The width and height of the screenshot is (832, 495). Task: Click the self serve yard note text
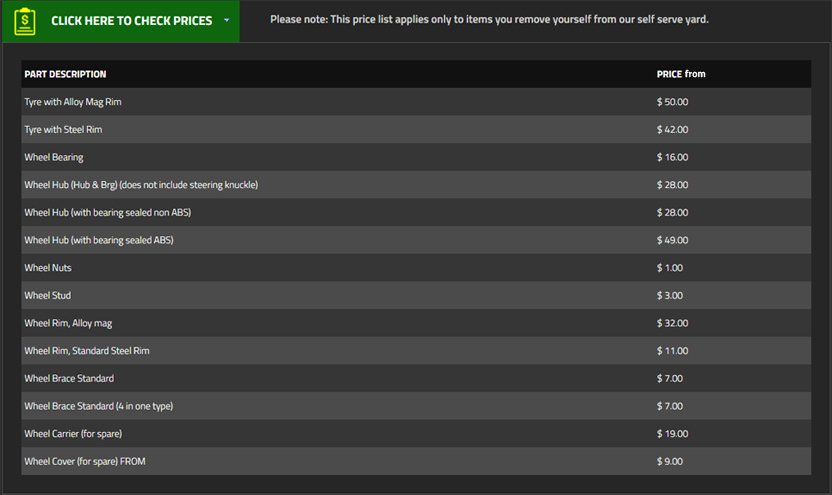click(489, 19)
